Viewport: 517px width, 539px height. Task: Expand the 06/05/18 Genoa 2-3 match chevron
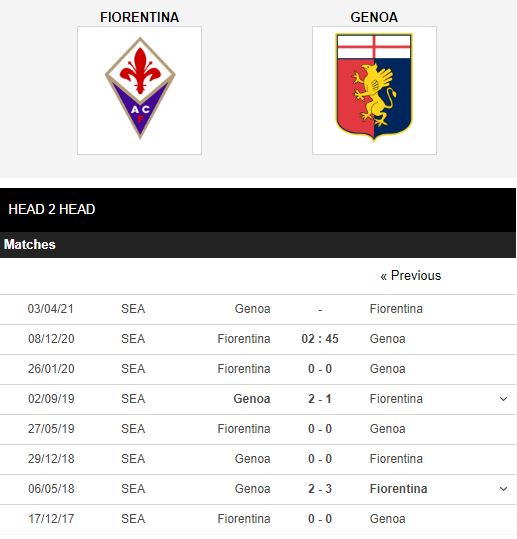[x=503, y=489]
